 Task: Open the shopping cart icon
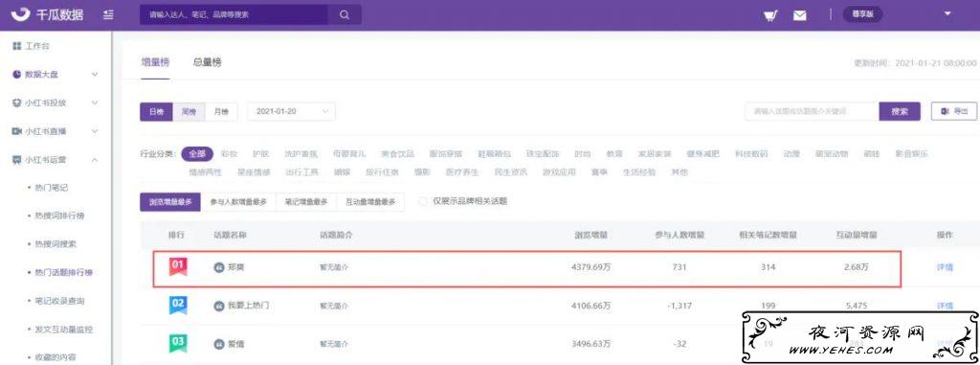click(x=770, y=15)
